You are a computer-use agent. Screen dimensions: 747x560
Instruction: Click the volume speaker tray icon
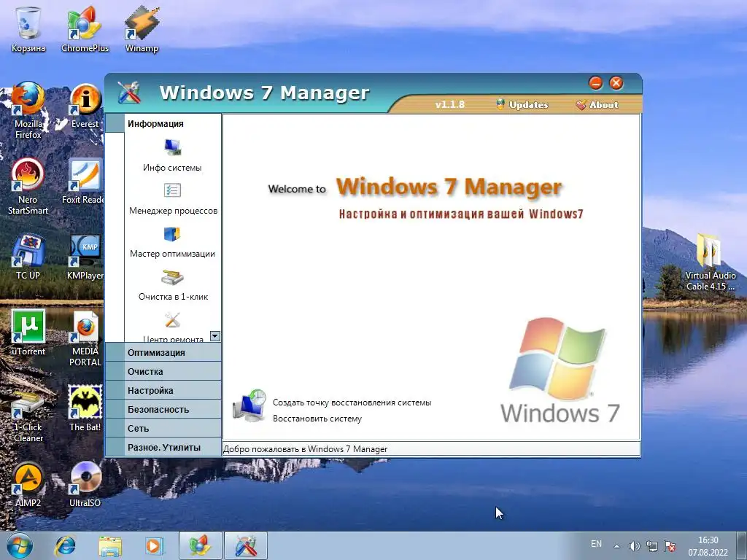pos(634,546)
